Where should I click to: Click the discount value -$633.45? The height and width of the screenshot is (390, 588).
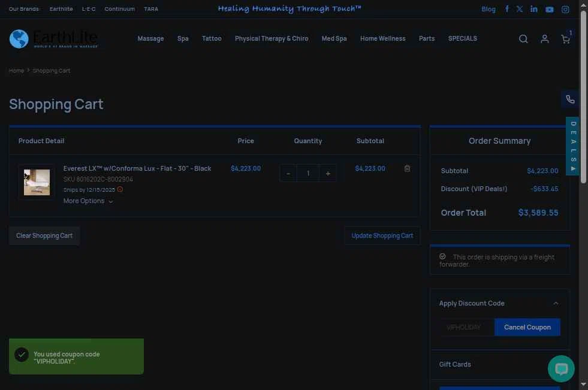544,189
